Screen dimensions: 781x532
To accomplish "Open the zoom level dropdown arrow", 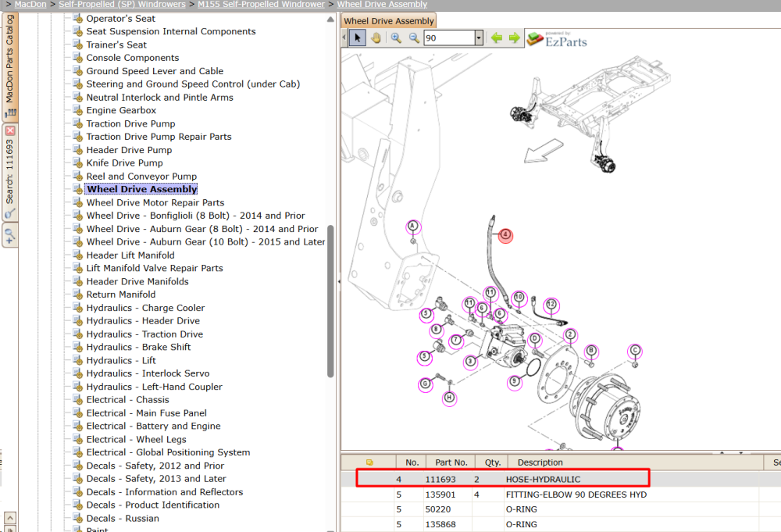I will 479,37.
